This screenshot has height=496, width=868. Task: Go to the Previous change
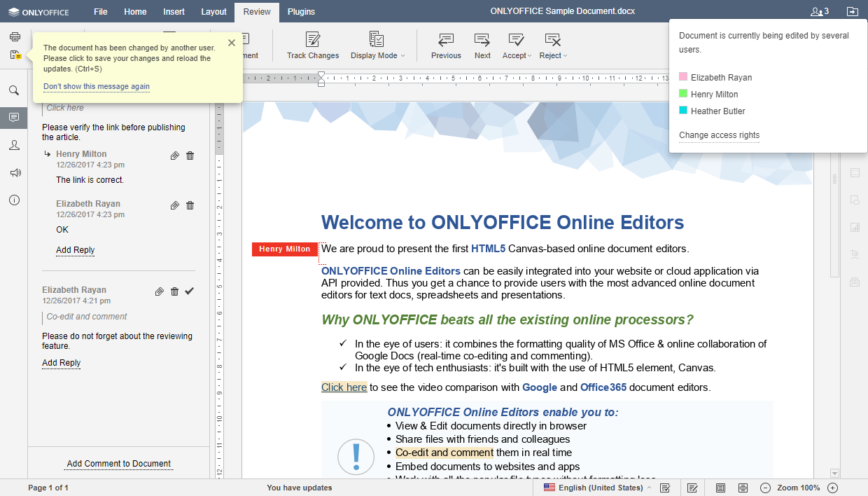coord(446,44)
